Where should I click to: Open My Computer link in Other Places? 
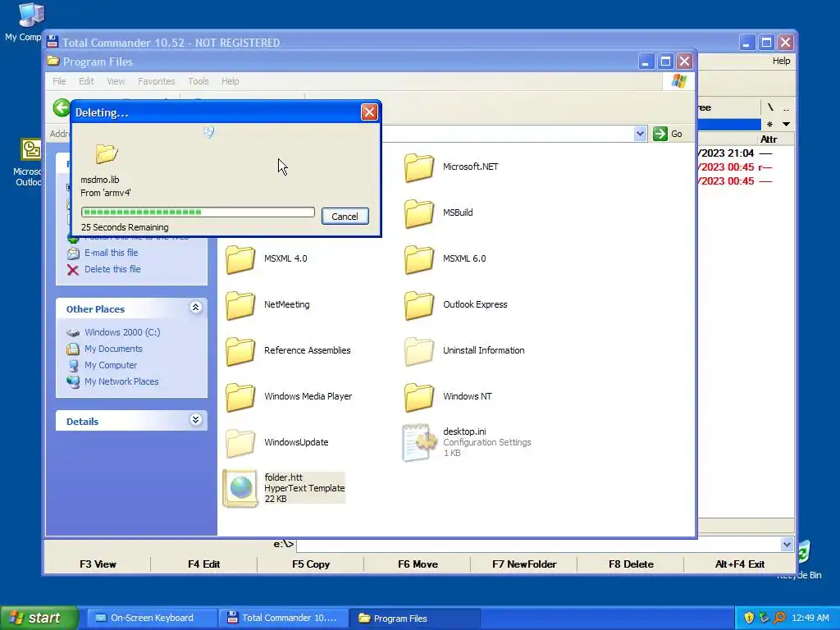[x=111, y=365]
